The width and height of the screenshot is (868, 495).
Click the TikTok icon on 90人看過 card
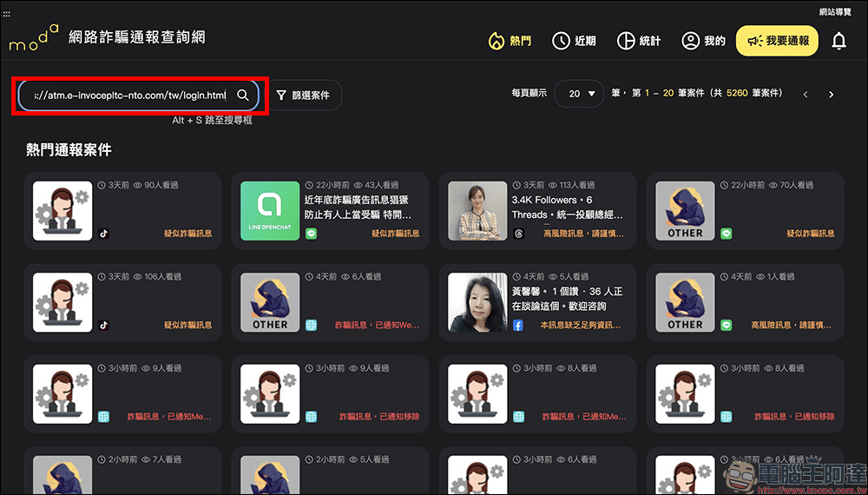point(103,234)
